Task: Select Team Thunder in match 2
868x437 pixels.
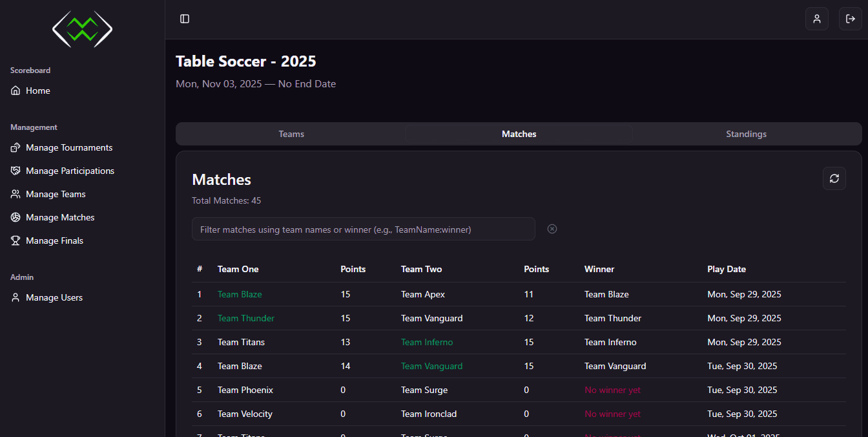Action: tap(245, 318)
